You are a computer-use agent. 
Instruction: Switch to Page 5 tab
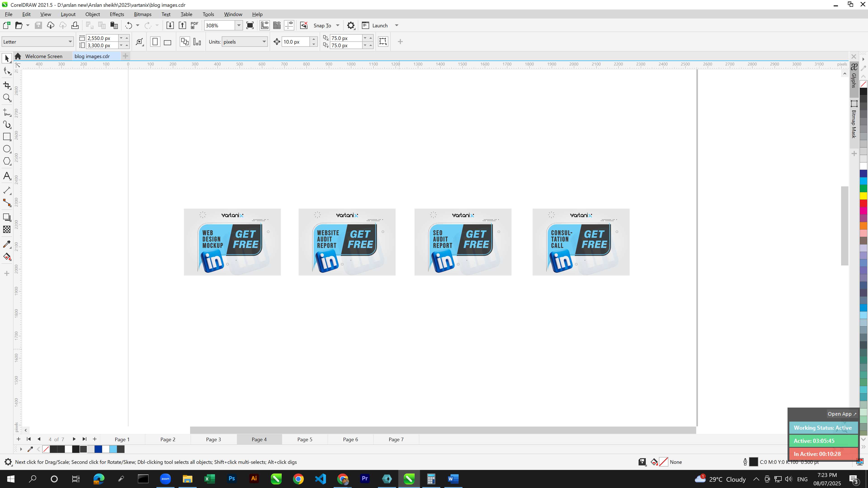click(x=305, y=439)
